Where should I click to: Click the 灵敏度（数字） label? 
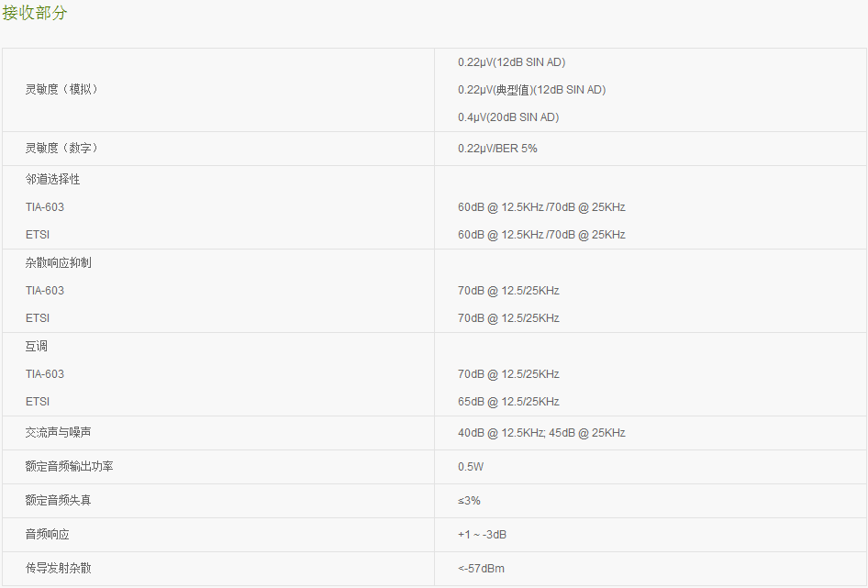(x=61, y=149)
